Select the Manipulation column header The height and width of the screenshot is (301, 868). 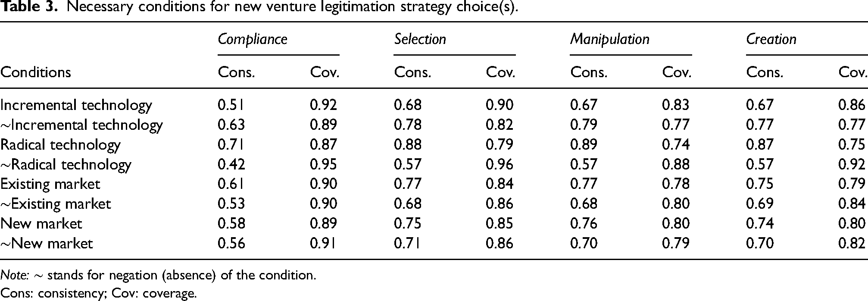610,39
